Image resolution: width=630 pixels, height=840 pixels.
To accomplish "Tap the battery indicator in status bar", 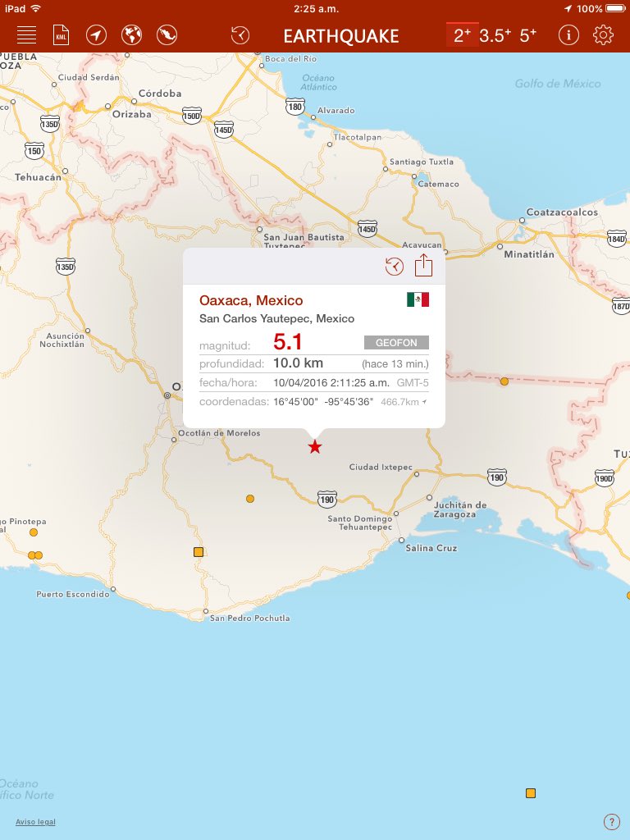I will click(615, 8).
